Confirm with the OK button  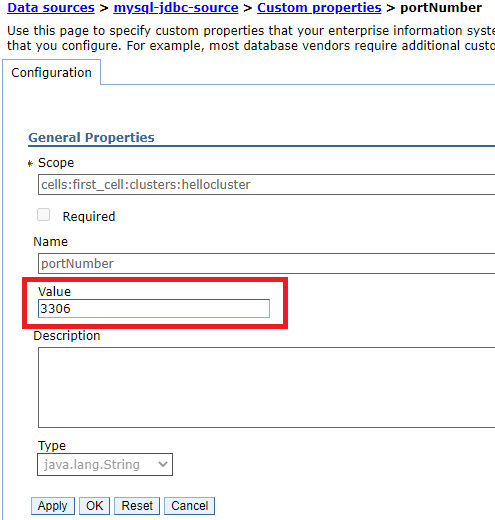point(95,506)
